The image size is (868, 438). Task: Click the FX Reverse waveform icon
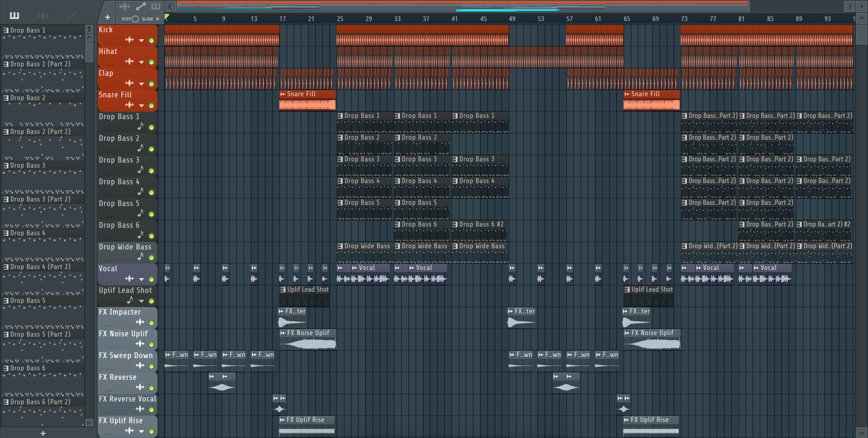pos(140,387)
